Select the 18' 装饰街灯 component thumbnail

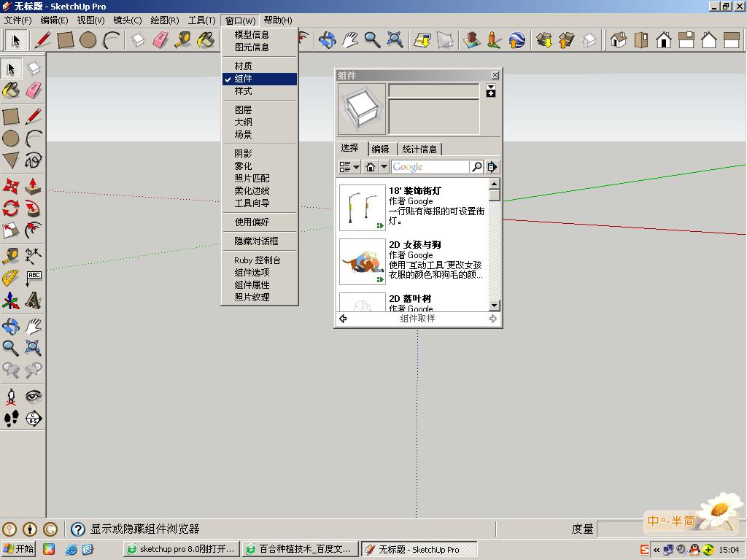pos(362,208)
